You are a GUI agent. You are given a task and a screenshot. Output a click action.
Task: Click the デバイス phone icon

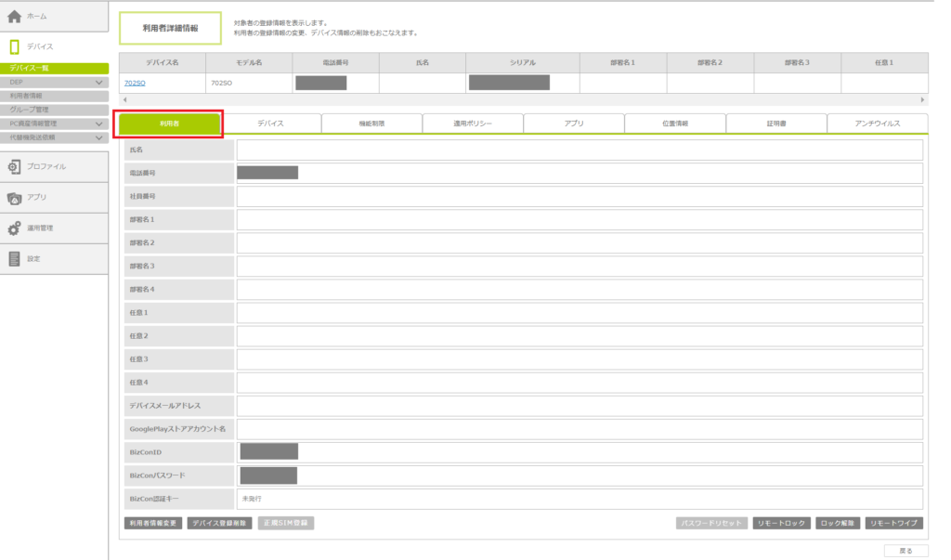(14, 46)
